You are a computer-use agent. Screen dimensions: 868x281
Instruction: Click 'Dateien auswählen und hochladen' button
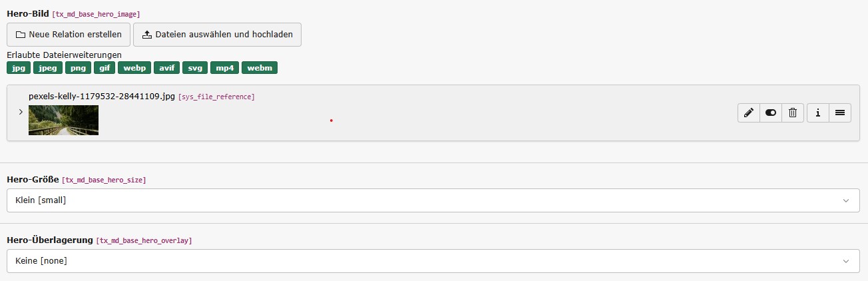tap(217, 35)
